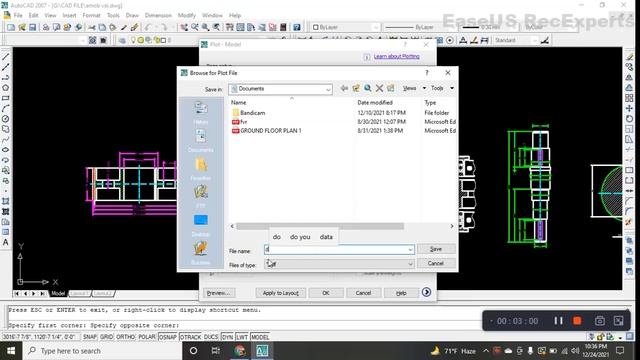
Task: Click the New drawing icon in AutoCAD toolbar
Action: tap(11, 27)
